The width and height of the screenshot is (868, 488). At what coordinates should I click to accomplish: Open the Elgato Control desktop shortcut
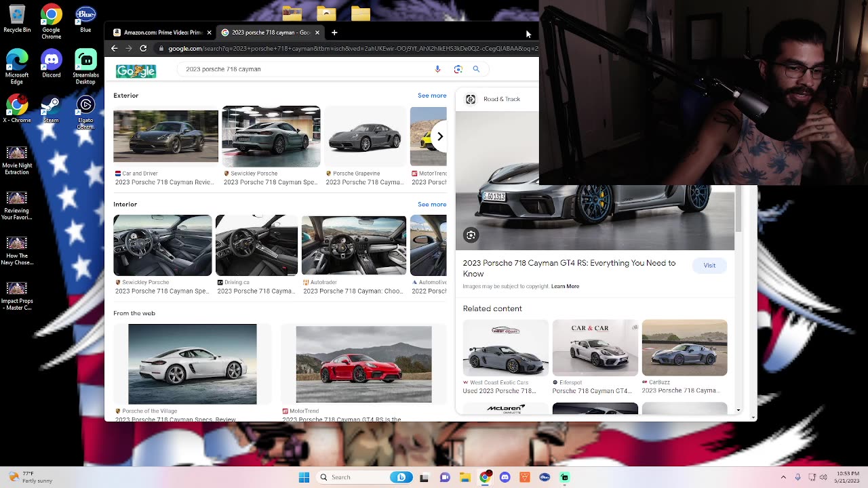click(x=85, y=113)
